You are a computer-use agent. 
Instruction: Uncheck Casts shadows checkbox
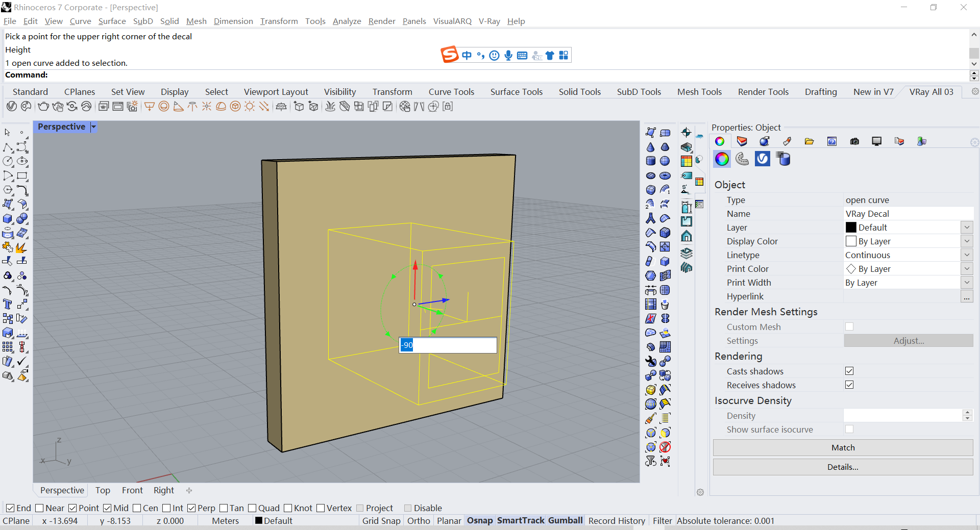pos(849,371)
